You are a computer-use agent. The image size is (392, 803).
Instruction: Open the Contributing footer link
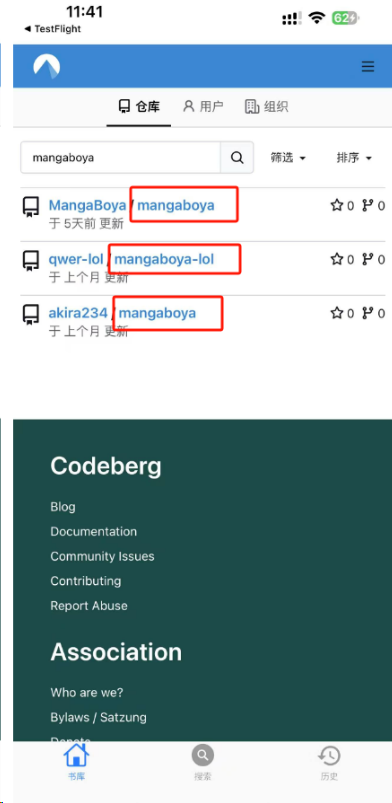coord(86,581)
